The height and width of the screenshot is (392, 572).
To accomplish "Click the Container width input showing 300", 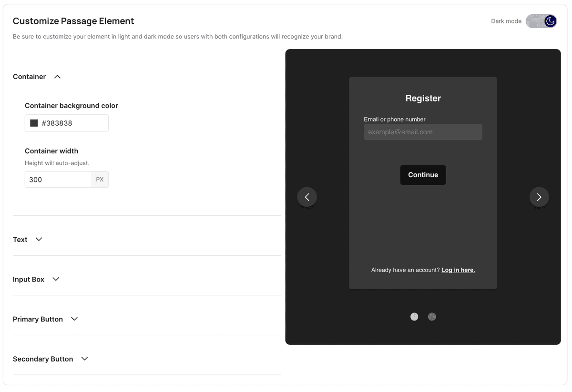I will point(58,180).
